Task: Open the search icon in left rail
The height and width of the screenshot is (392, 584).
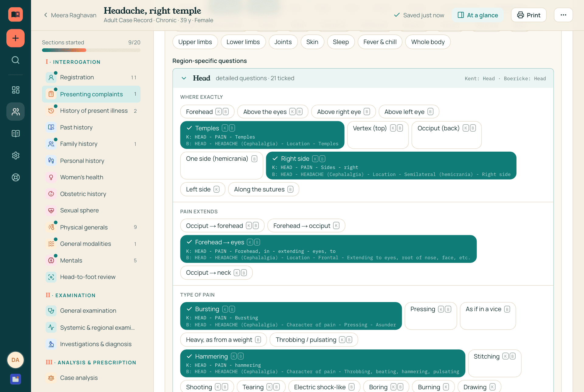Action: click(16, 60)
